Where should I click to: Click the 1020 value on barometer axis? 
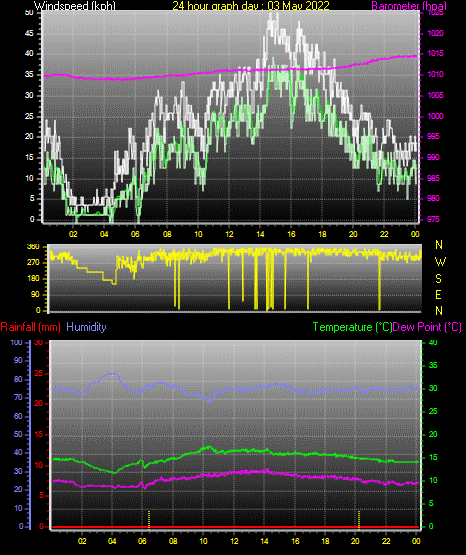pos(436,33)
